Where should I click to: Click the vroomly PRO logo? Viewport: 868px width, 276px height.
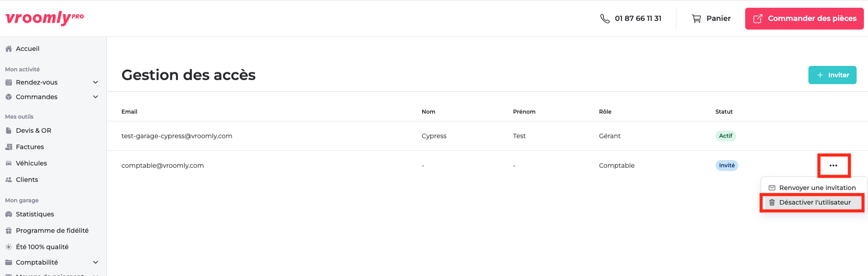pyautogui.click(x=45, y=18)
